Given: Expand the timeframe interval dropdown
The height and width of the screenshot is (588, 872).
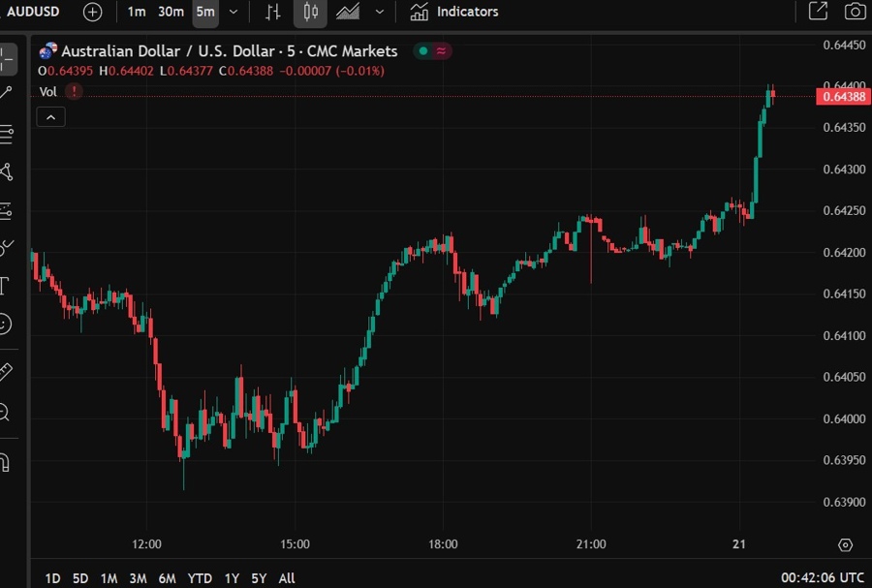Looking at the screenshot, I should pyautogui.click(x=234, y=12).
